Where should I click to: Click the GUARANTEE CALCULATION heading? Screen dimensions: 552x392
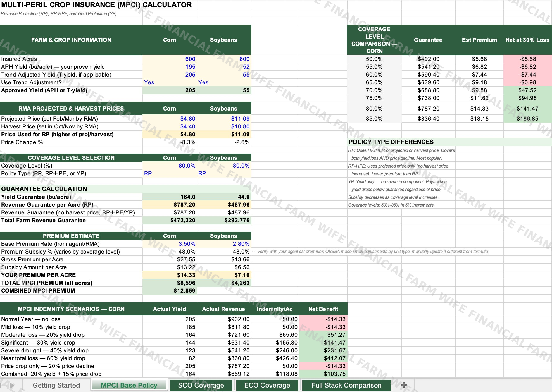tap(44, 189)
